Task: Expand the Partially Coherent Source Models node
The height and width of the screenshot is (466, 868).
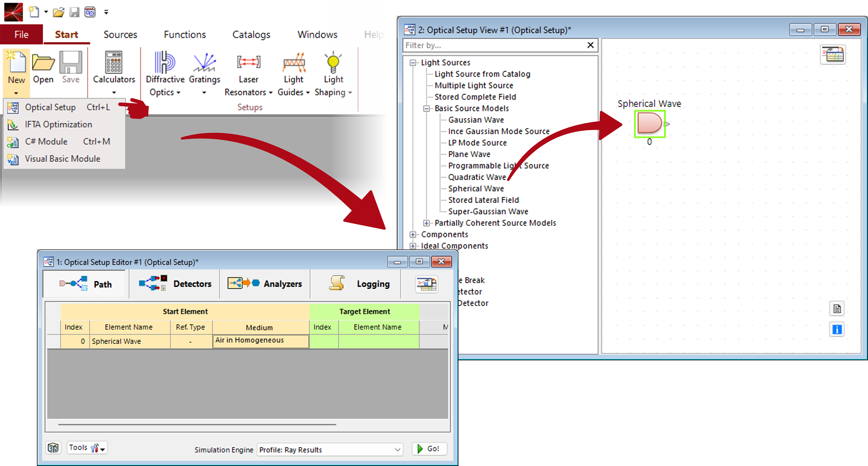Action: coord(426,223)
